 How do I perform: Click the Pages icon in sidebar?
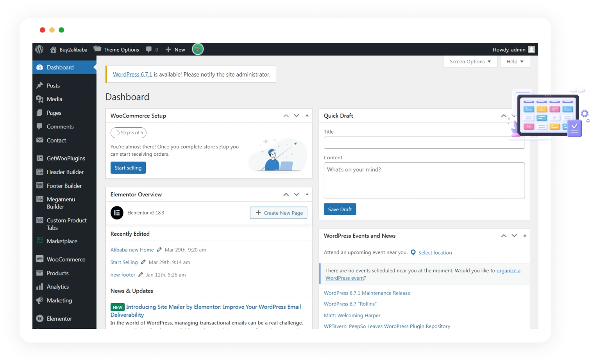(x=39, y=112)
